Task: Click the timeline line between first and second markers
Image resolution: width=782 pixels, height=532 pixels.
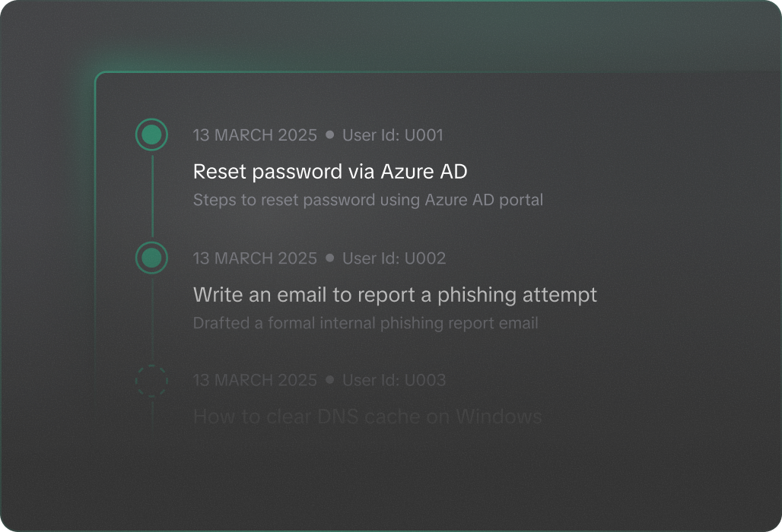Action: click(152, 196)
